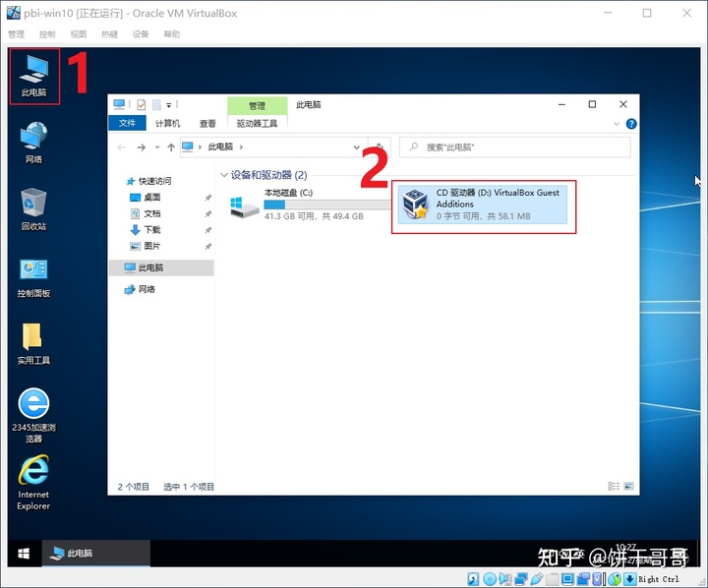708x588 pixels.
Task: Unpin 桌面 via its pin icon
Action: point(208,198)
